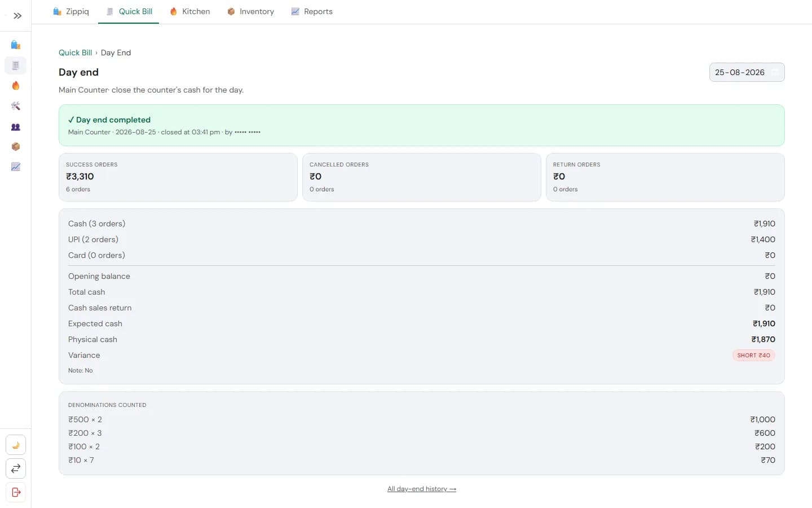This screenshot has height=508, width=812.
Task: Click the Cash (3 orders) row label
Action: pyautogui.click(x=97, y=224)
